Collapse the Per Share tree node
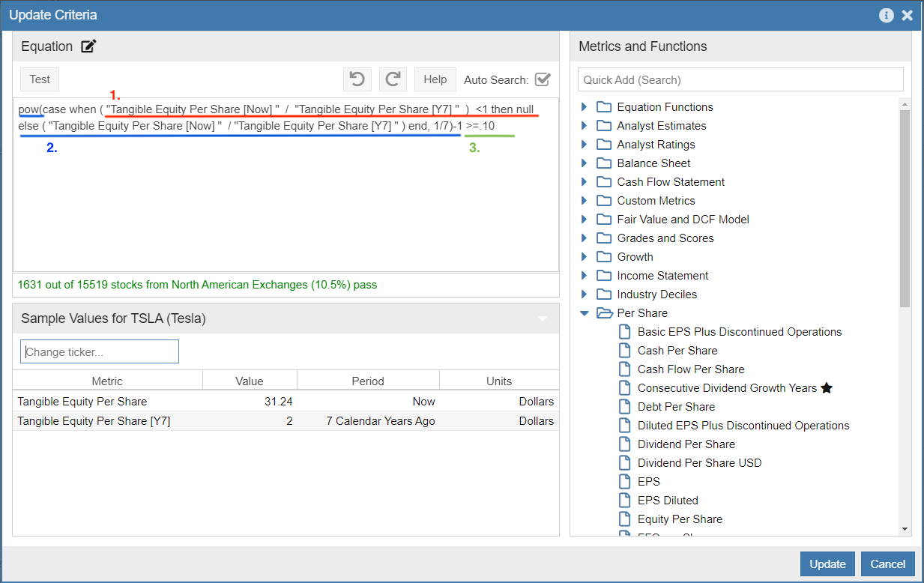The width and height of the screenshot is (924, 583). pyautogui.click(x=585, y=313)
